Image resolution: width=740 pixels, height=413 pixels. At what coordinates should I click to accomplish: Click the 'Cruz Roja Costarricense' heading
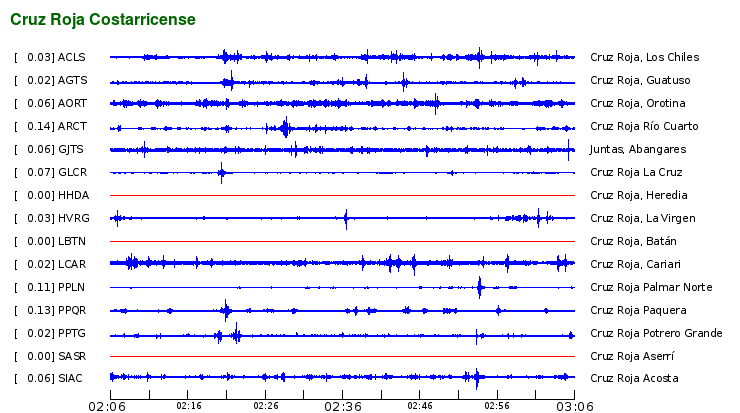(102, 19)
